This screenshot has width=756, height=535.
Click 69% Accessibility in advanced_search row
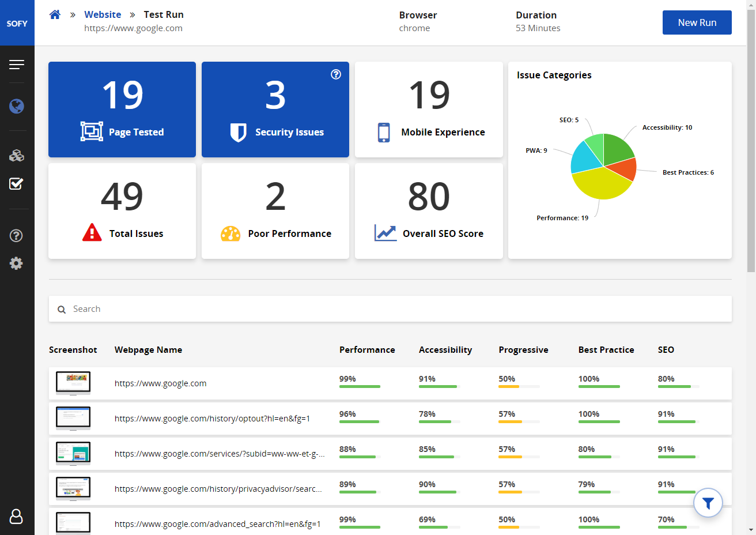click(427, 519)
